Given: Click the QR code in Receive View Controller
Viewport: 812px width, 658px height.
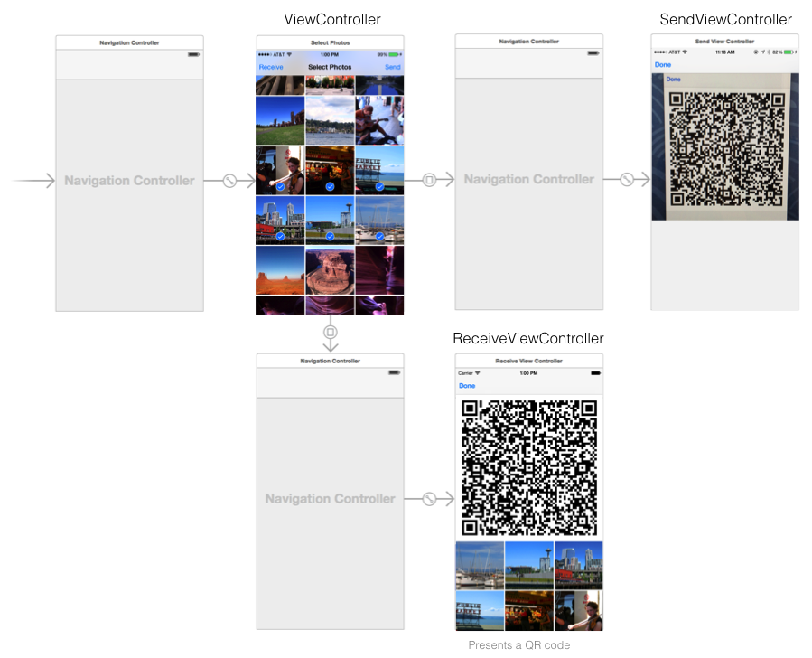Looking at the screenshot, I should click(528, 468).
